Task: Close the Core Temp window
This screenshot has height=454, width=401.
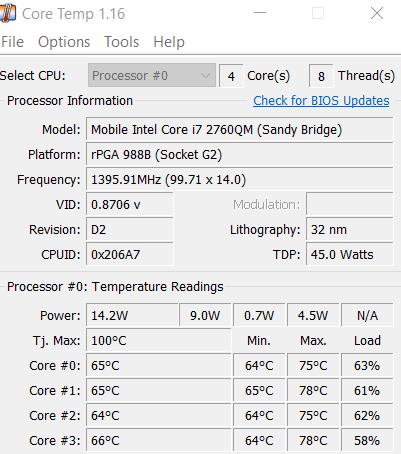Action: pyautogui.click(x=377, y=13)
